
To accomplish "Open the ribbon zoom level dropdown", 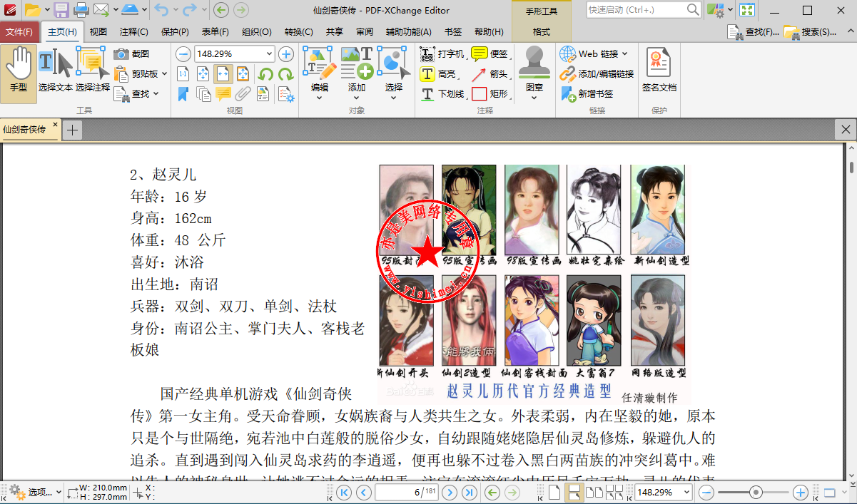I will click(269, 54).
